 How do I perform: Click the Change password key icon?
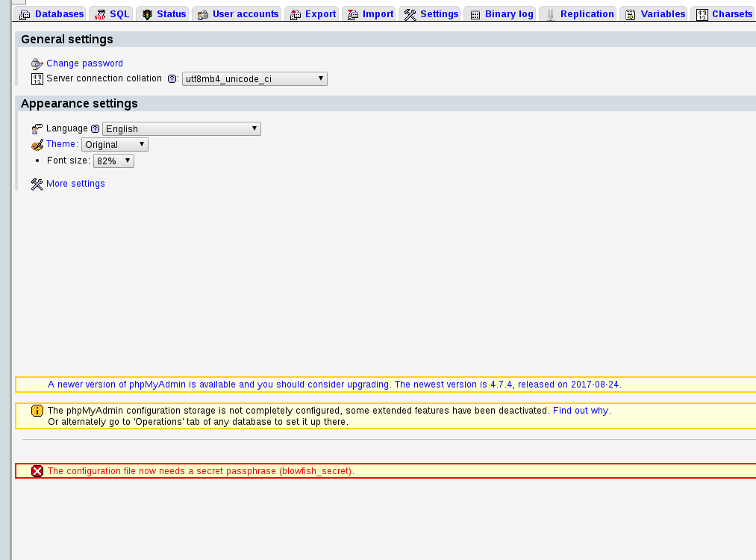pos(37,63)
